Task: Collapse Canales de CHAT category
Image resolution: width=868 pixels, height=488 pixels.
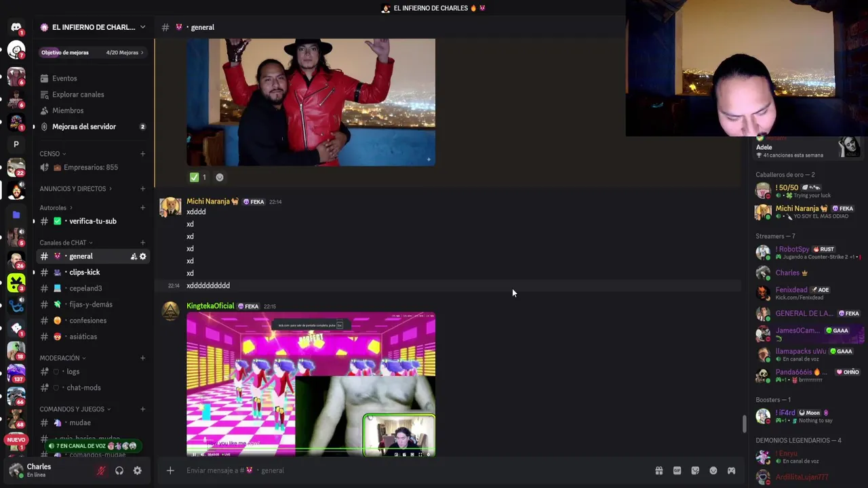Action: coord(66,243)
